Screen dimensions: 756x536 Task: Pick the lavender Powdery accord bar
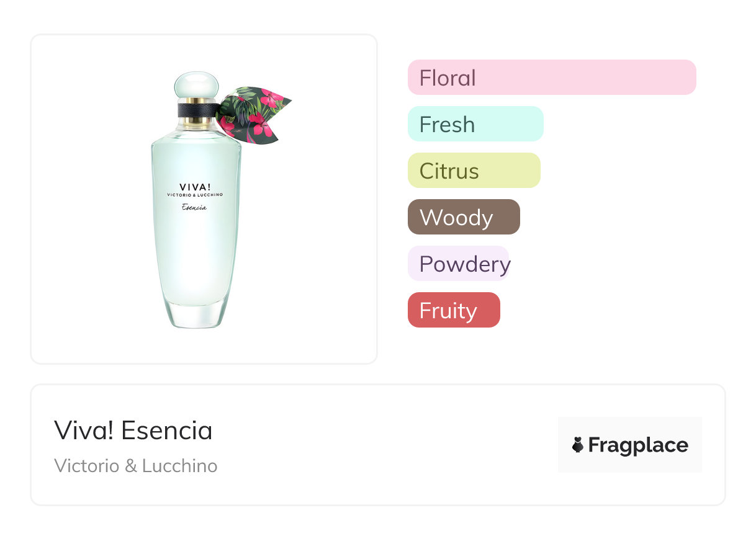click(459, 264)
